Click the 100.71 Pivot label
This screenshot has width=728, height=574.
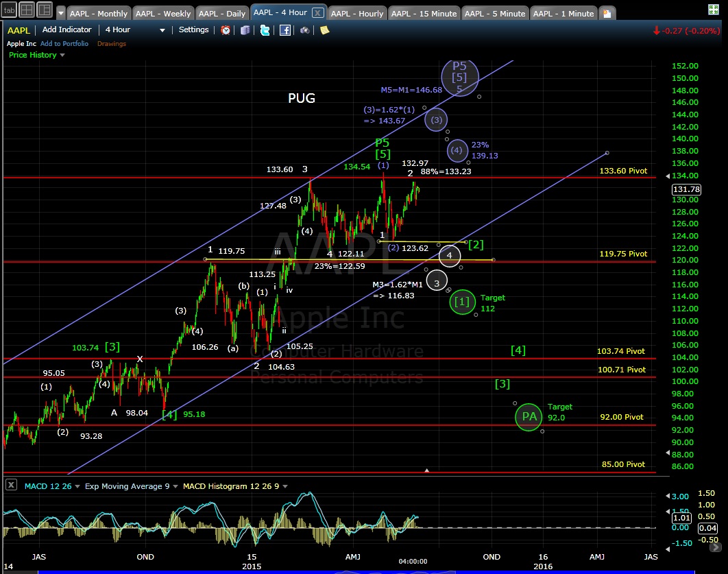tap(622, 370)
